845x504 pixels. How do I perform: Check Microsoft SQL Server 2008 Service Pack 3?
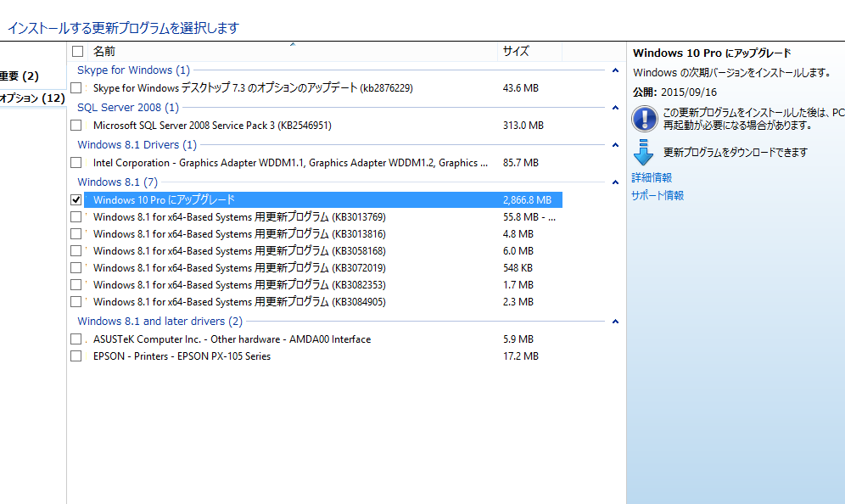pyautogui.click(x=76, y=125)
